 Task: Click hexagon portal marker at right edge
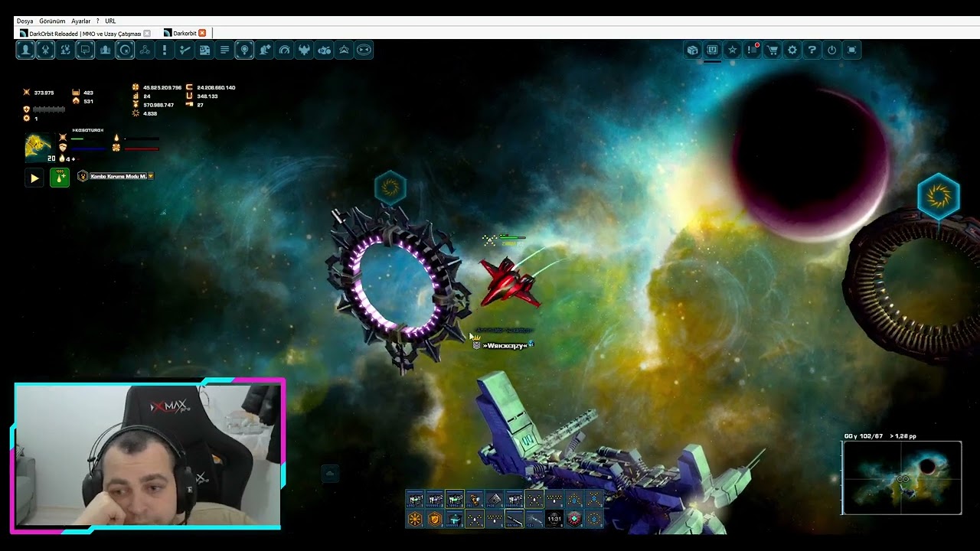point(939,197)
